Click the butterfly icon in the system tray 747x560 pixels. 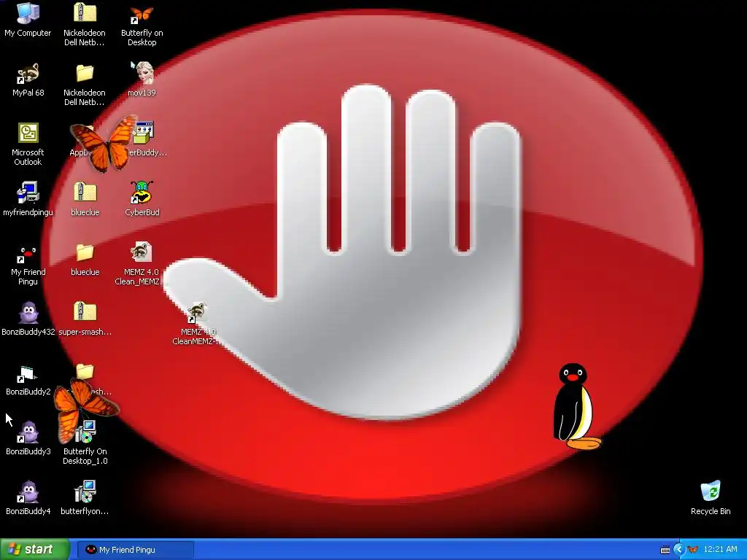pos(693,550)
